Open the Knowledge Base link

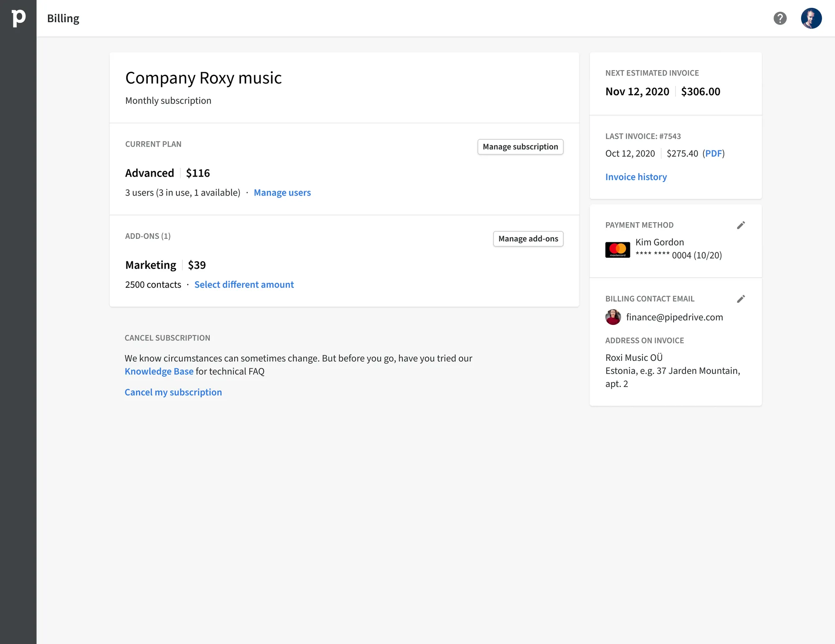point(159,371)
